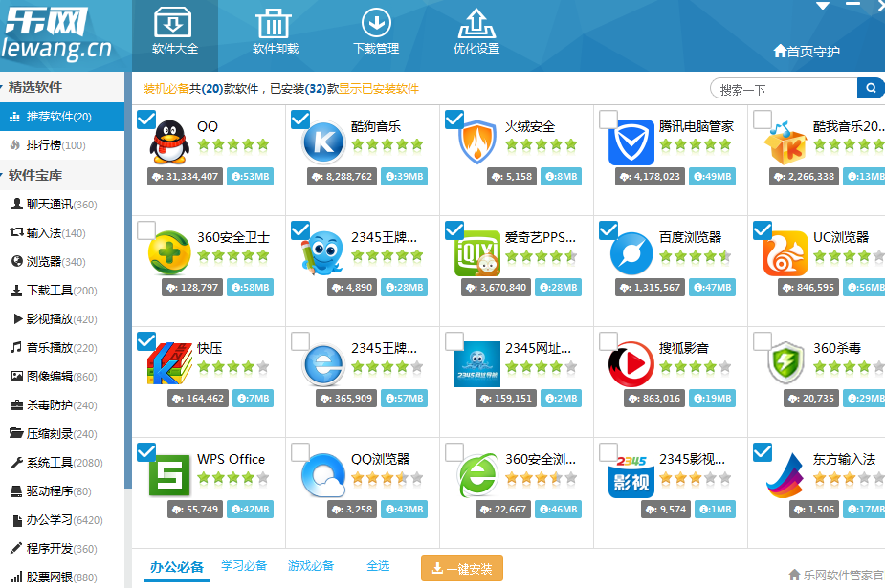Click the QQ penguin app icon
This screenshot has height=588, width=885.
pyautogui.click(x=169, y=142)
